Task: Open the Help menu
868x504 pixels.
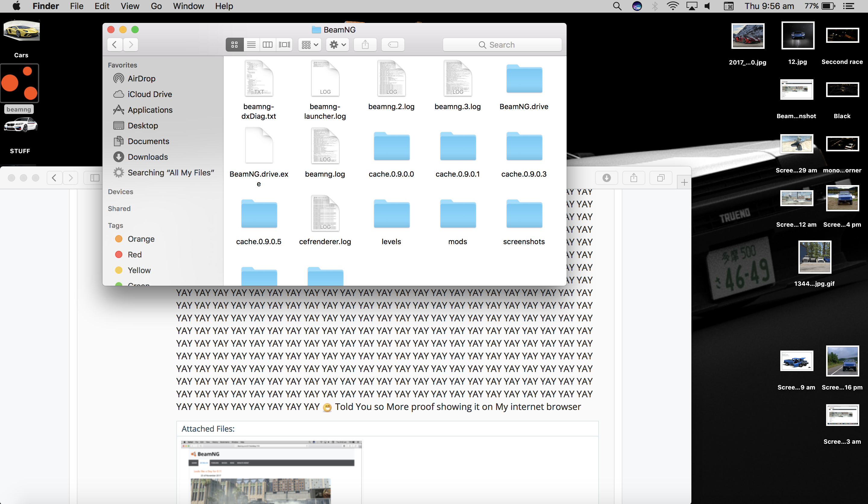Action: 224,6
